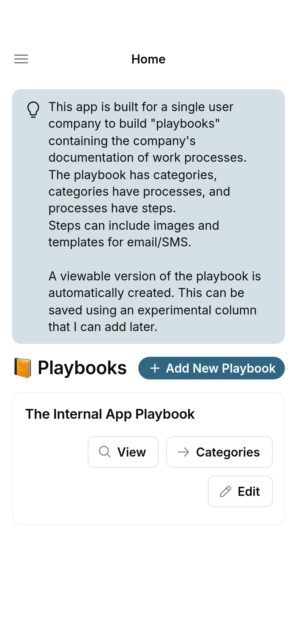Click the "saved using an experimental column" line
The image size is (297, 644).
click(x=153, y=310)
